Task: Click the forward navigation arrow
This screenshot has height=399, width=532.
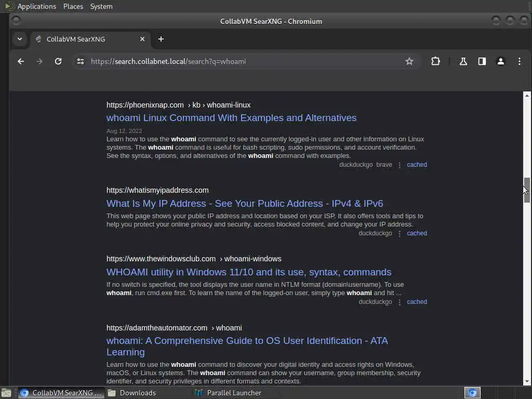Action: (x=39, y=61)
